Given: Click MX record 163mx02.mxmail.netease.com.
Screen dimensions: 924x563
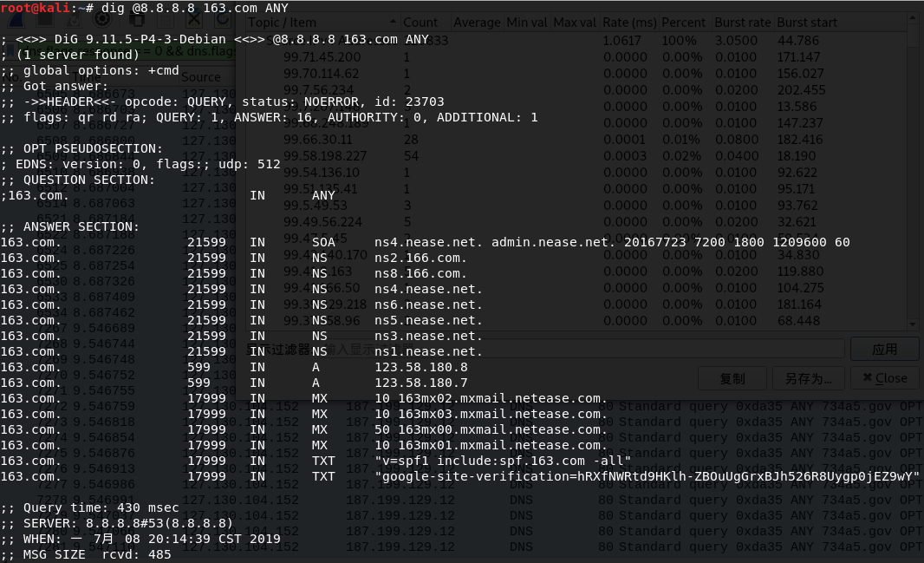Looking at the screenshot, I should click(503, 398).
